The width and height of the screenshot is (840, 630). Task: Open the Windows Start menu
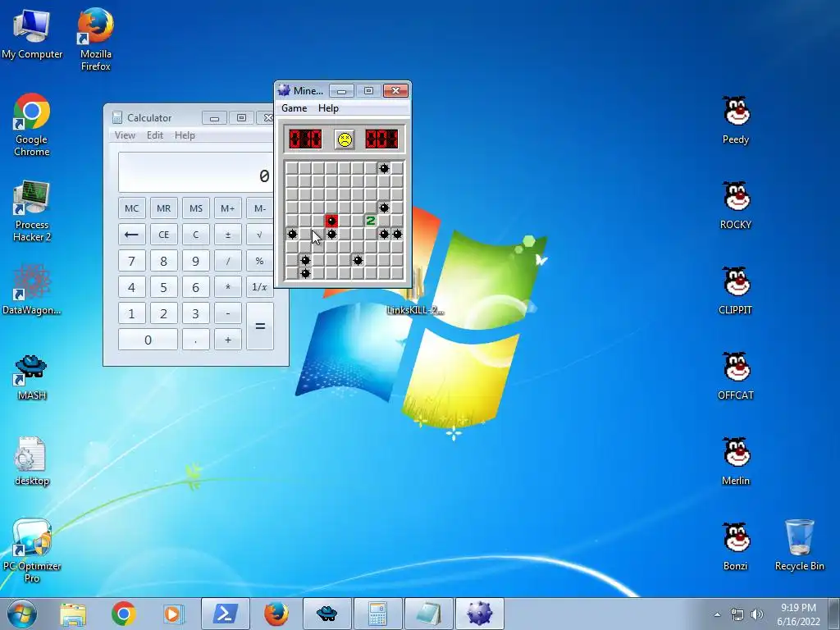22,614
